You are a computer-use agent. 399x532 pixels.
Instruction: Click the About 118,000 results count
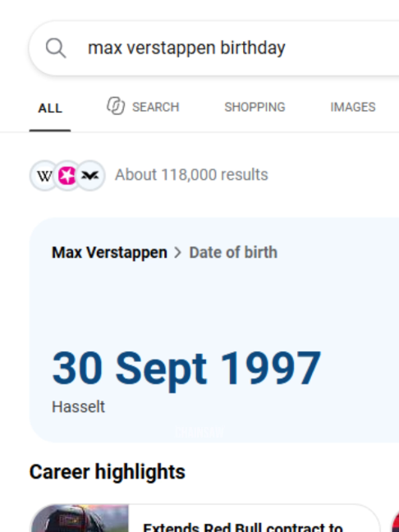[x=191, y=175]
